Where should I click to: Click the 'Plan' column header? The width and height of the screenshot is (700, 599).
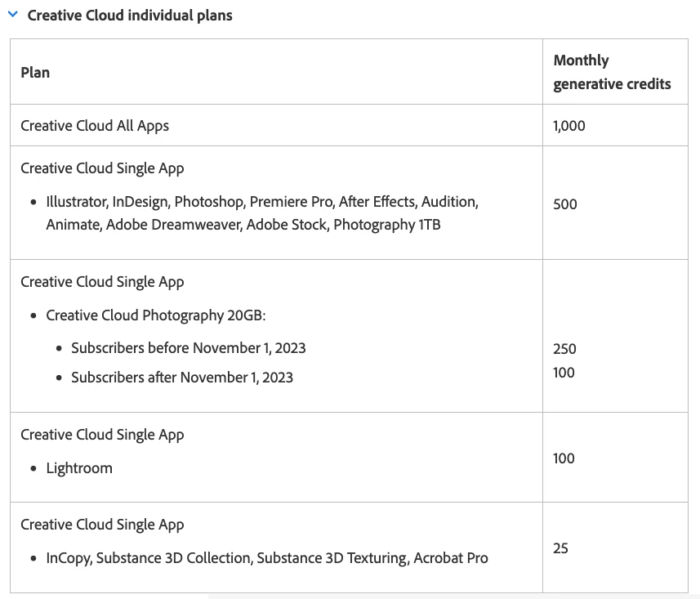pos(35,73)
